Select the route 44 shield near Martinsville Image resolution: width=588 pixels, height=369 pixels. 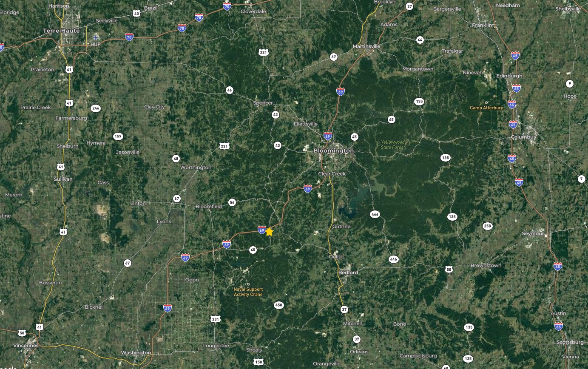pyautogui.click(x=420, y=40)
